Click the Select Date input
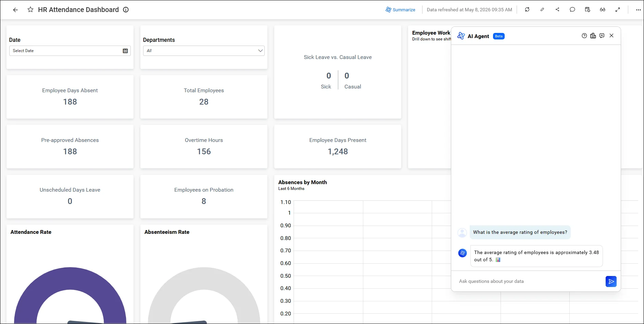Screen dimensions: 644x324 point(70,51)
